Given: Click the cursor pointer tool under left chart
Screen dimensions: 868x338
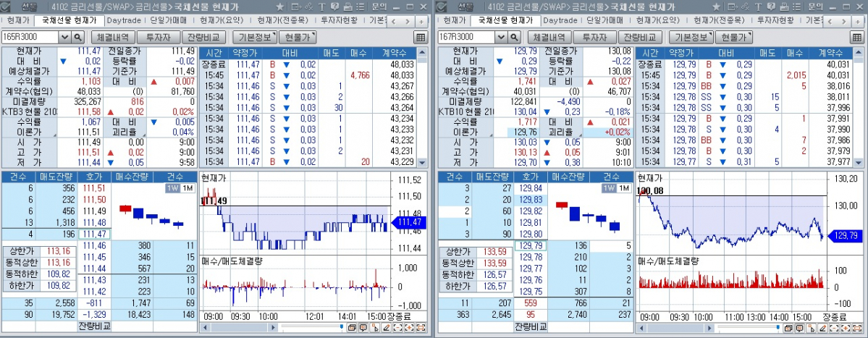Looking at the screenshot, I should pyautogui.click(x=375, y=328).
